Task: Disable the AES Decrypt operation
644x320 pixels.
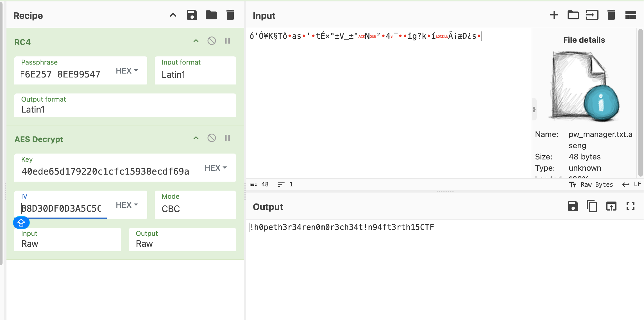Action: [212, 138]
